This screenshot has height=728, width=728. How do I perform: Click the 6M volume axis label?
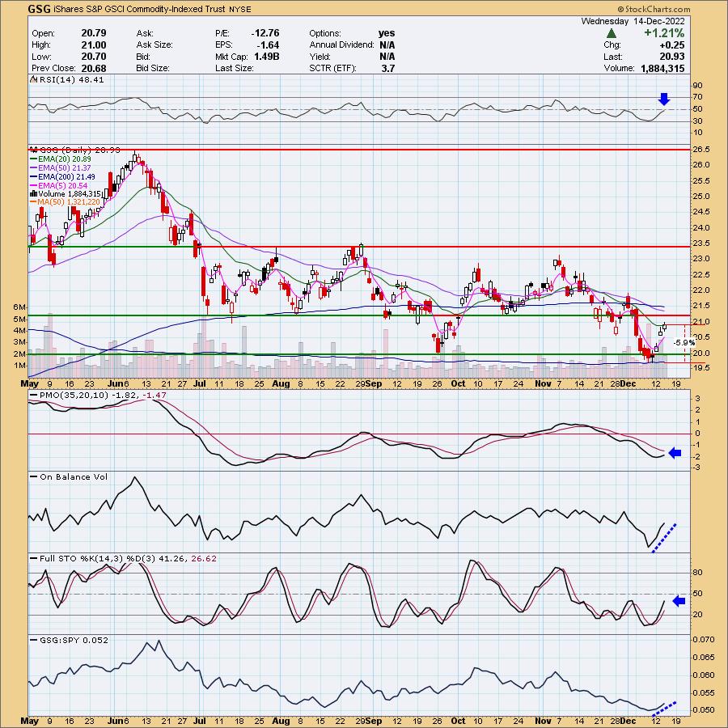click(x=19, y=307)
